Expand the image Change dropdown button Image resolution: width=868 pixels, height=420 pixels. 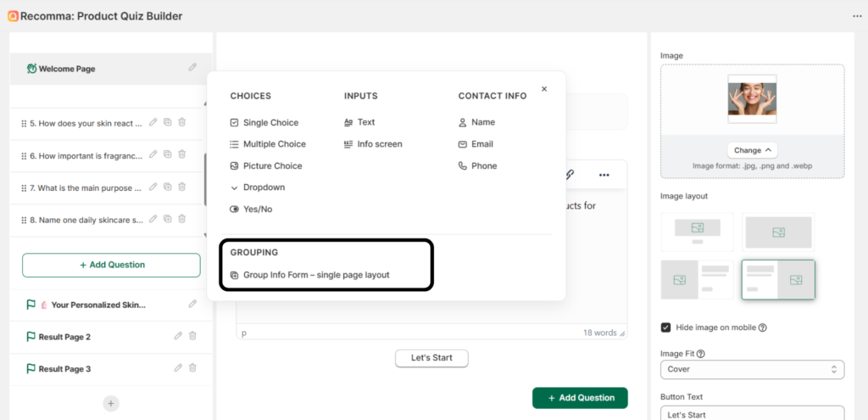click(752, 150)
